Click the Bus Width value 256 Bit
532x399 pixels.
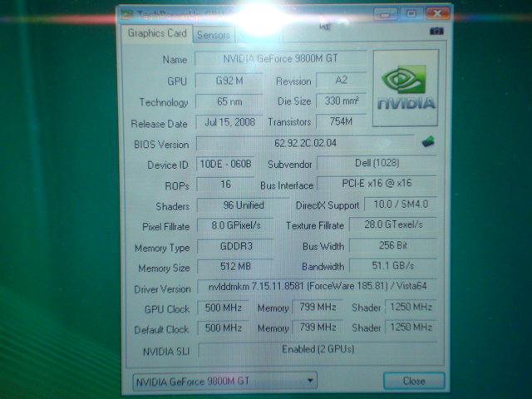point(393,245)
